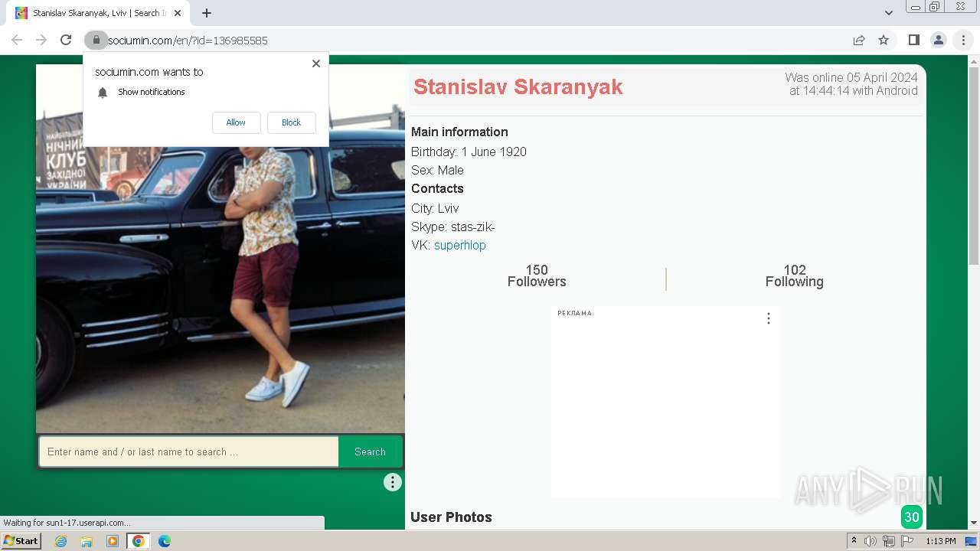The image size is (980, 551).
Task: Open Microsoft Edge from taskbar
Action: [165, 541]
